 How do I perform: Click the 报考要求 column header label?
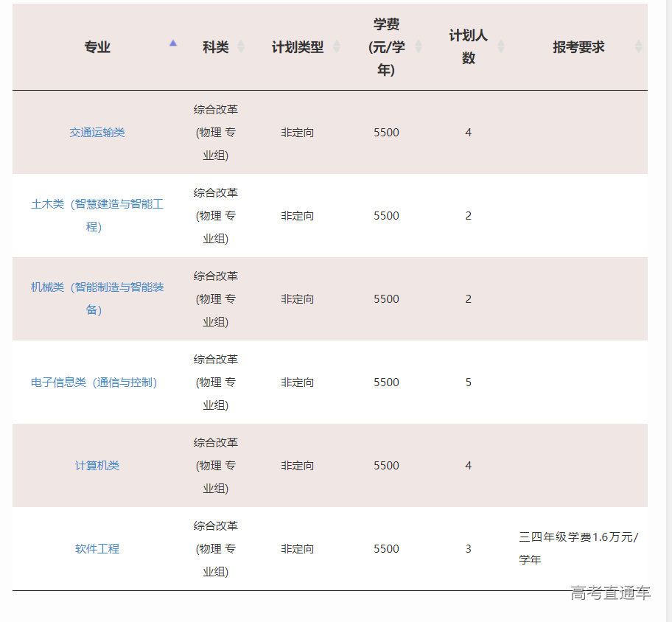pos(578,47)
